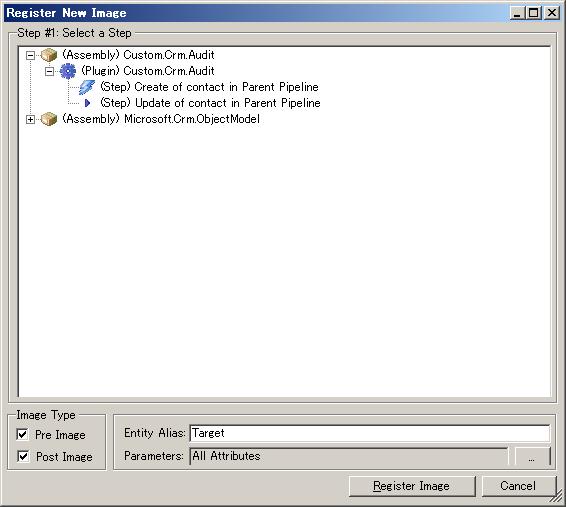The width and height of the screenshot is (566, 507).
Task: Click the Microsoft.Crm.ObjectModel assembly box icon
Action: pos(49,119)
